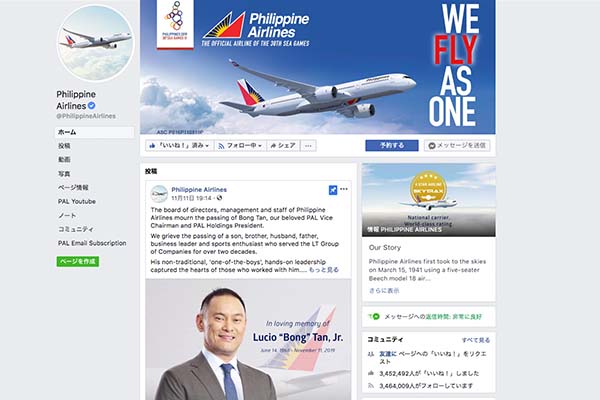
Task: Open すべて見る link in community section
Action: pos(476,340)
